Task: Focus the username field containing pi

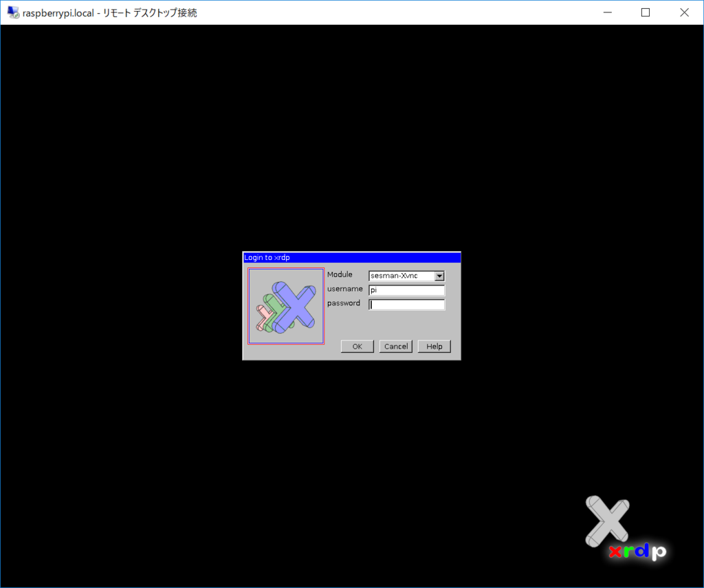Action: pos(406,290)
